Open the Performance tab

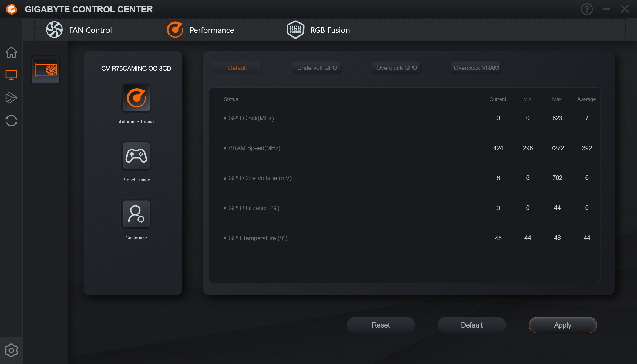200,30
